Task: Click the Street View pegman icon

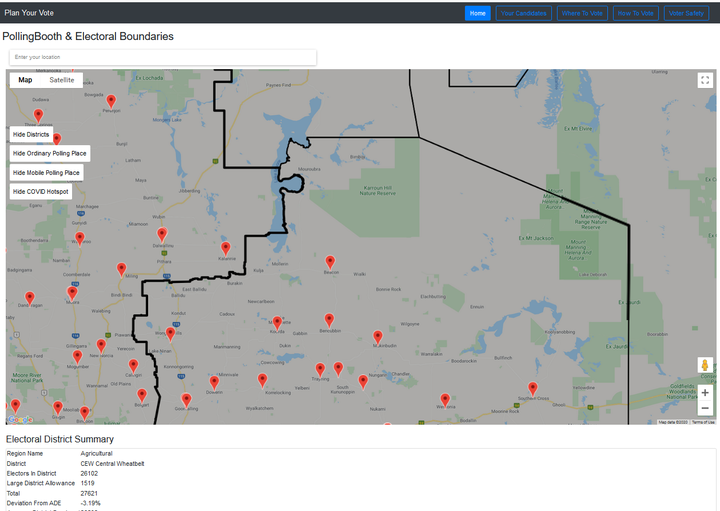Action: coord(705,365)
